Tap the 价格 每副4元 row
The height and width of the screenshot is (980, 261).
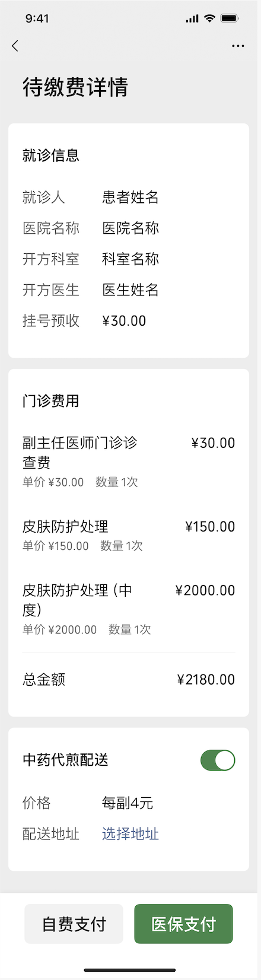[x=129, y=803]
